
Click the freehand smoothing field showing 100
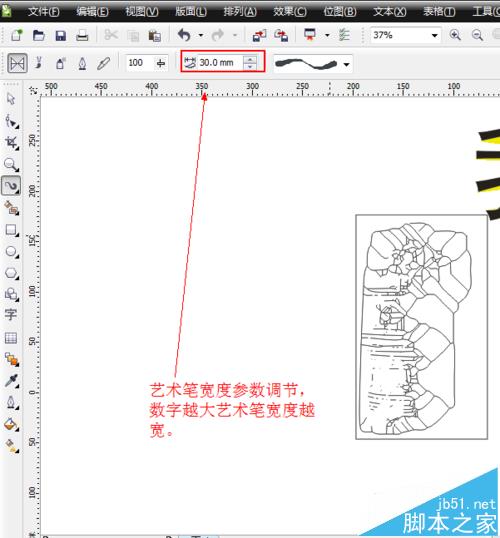[140, 63]
